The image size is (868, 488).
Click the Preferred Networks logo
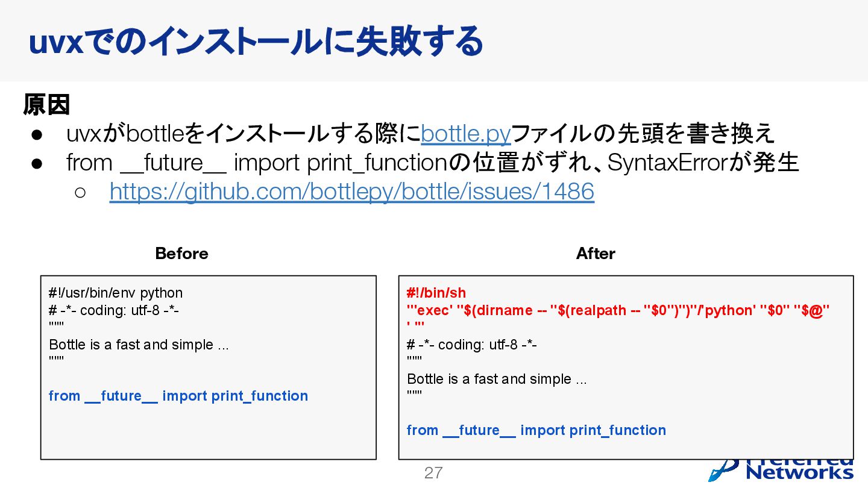pos(782,469)
